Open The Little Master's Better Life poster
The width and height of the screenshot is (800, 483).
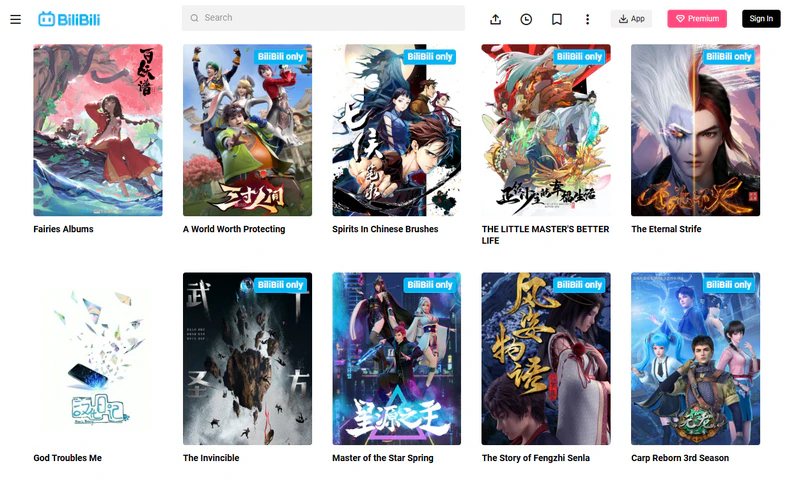pyautogui.click(x=546, y=130)
